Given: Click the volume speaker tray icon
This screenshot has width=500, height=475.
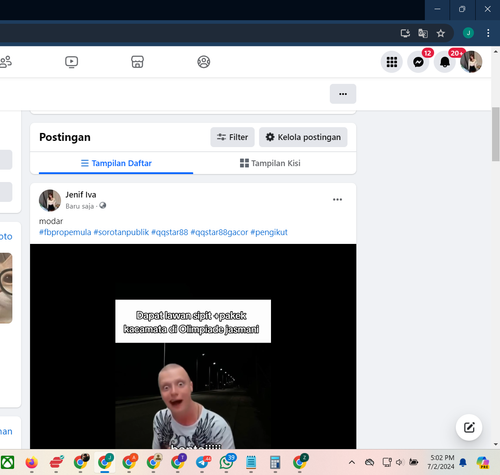Looking at the screenshot, I should tap(400, 462).
